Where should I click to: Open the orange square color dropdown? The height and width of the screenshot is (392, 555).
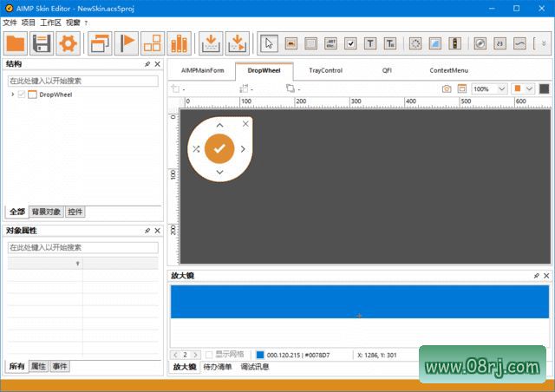coord(529,88)
